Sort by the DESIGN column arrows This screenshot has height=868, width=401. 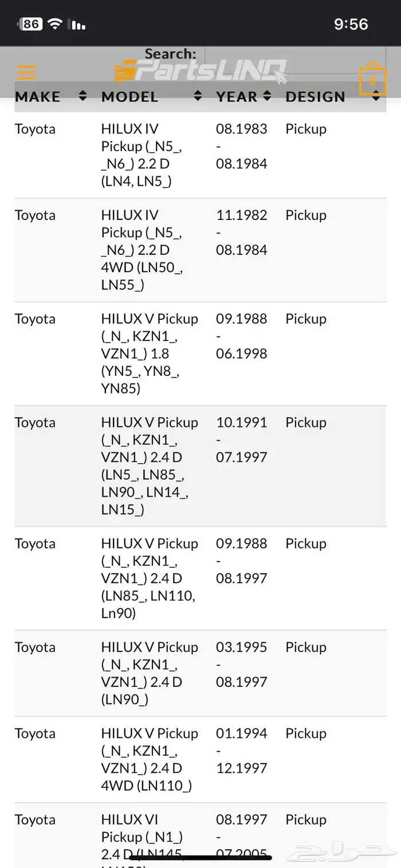point(376,96)
